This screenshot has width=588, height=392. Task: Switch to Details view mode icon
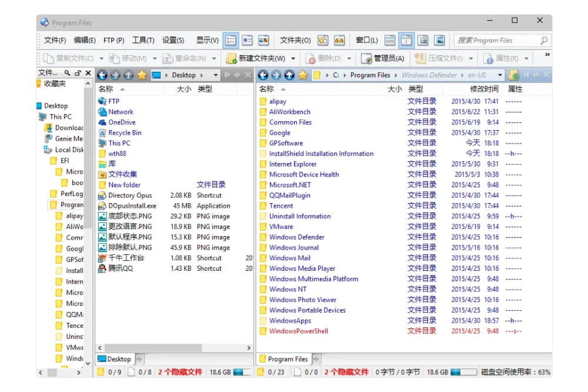pyautogui.click(x=231, y=40)
